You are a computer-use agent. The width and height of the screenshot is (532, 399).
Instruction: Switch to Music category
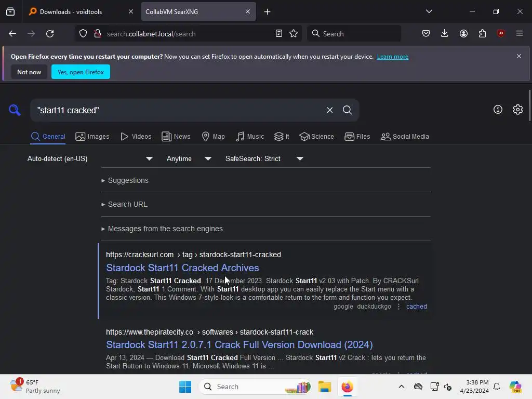(x=250, y=137)
